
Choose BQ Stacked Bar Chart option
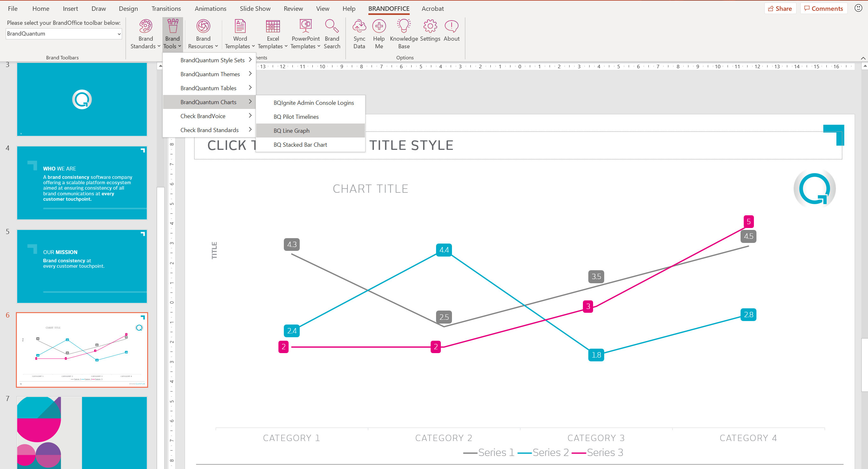click(300, 145)
